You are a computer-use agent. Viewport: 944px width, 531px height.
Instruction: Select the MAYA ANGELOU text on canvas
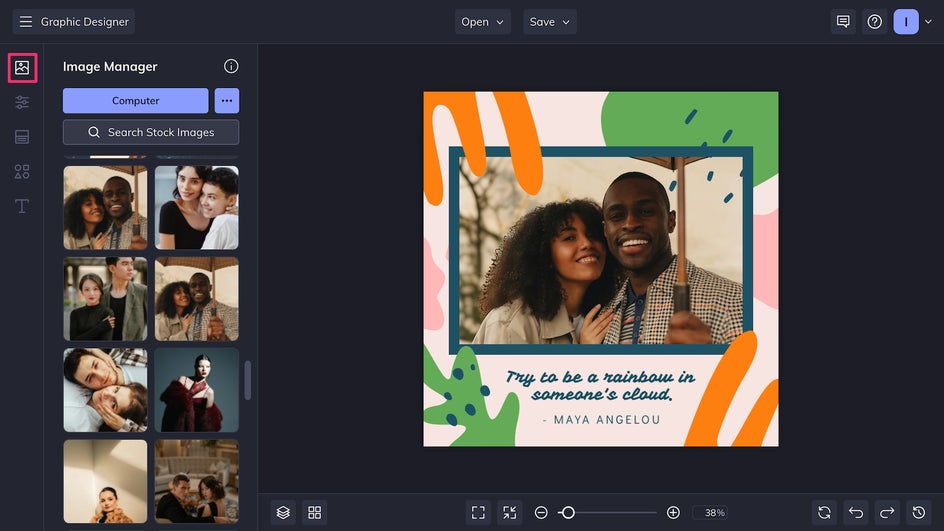click(601, 420)
